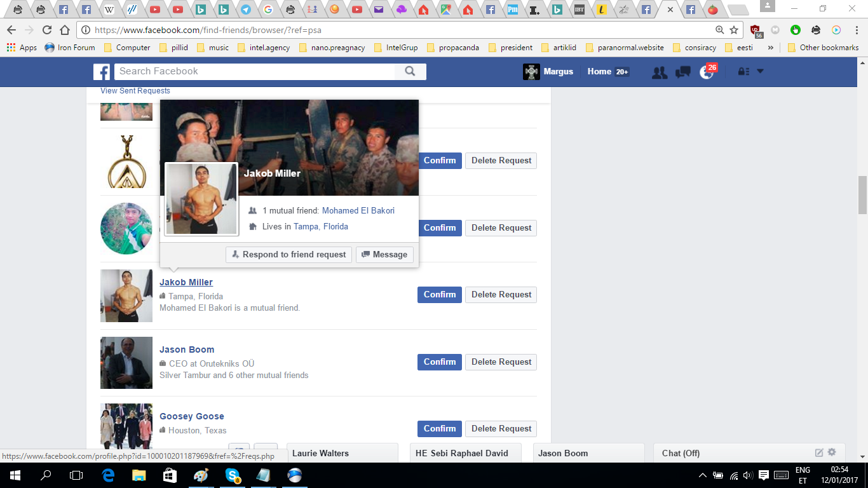Switch to the Telegram browser tab
This screenshot has height=488, width=868.
click(x=245, y=10)
